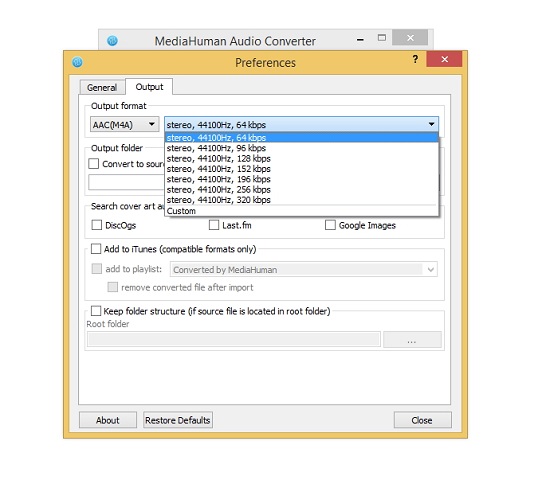Click the Preferences dialog globe icon
This screenshot has width=550, height=484.
tap(77, 62)
